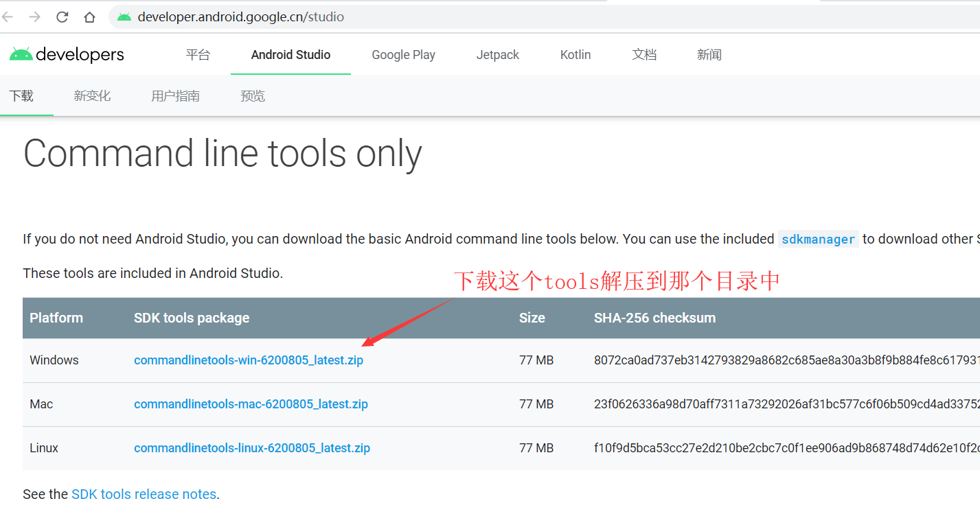This screenshot has width=980, height=525.
Task: Click the 77 MB size in Linux row
Action: point(536,448)
